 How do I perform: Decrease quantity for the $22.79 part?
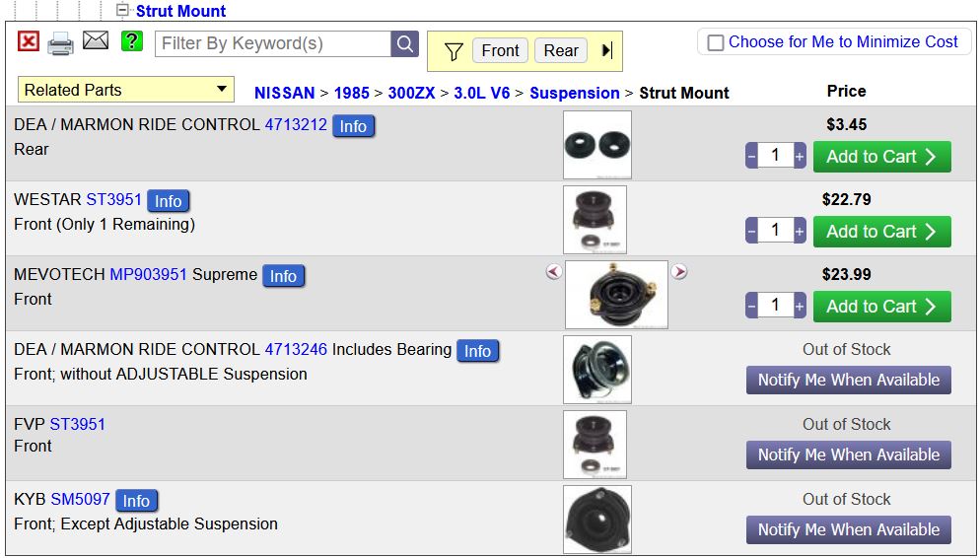tap(752, 232)
